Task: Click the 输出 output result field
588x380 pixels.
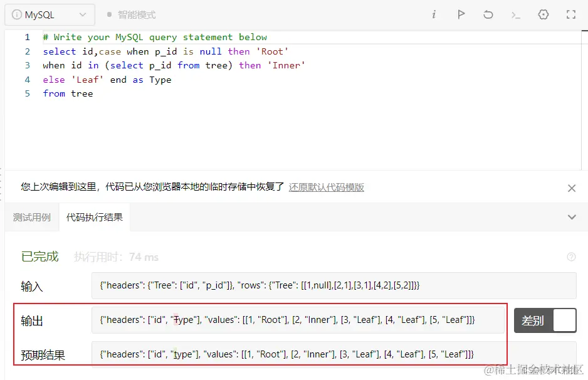Action: coord(298,320)
